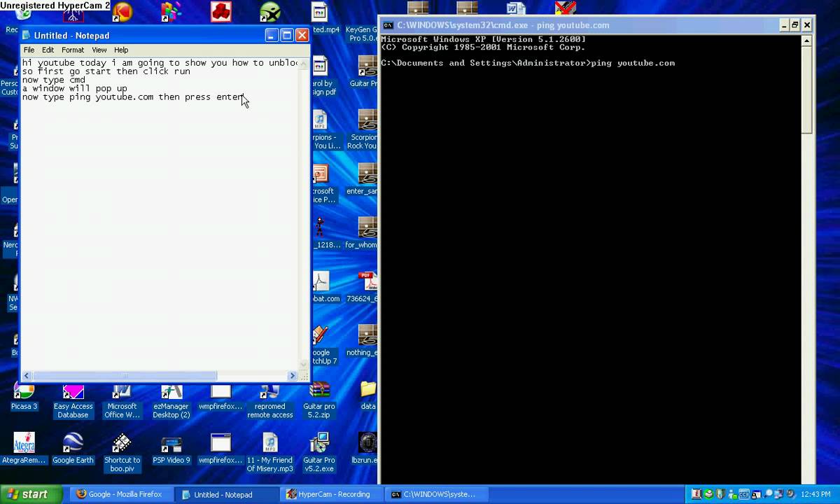Screen dimensions: 840x504
Task: Click the taskbar clock showing 12:43 PM
Action: pyautogui.click(x=815, y=494)
